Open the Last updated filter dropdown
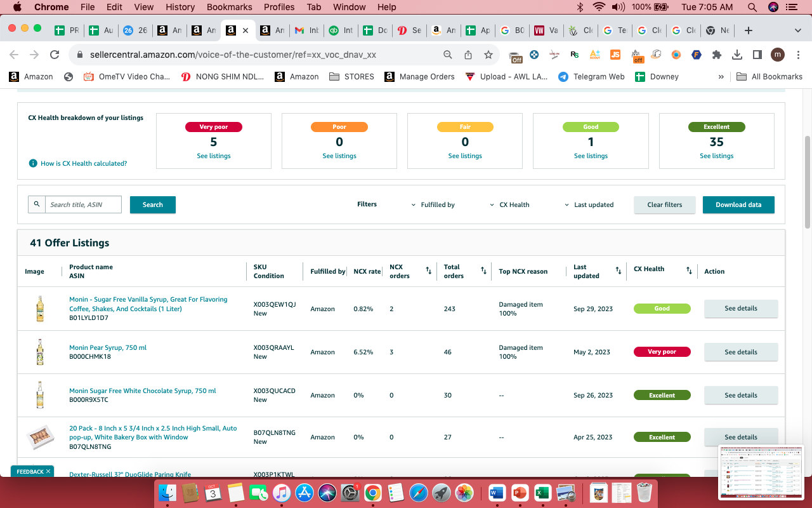Viewport: 812px width, 508px height. [x=589, y=204]
